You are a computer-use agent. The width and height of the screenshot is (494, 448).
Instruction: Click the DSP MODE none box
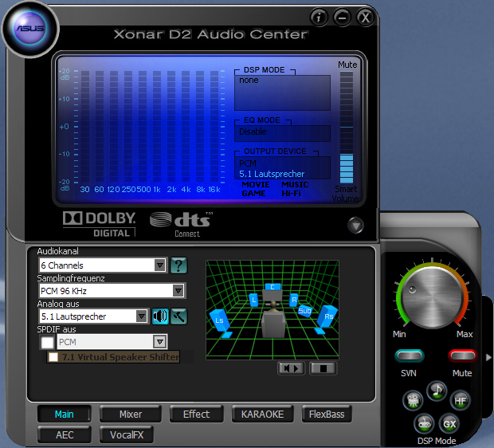(282, 92)
